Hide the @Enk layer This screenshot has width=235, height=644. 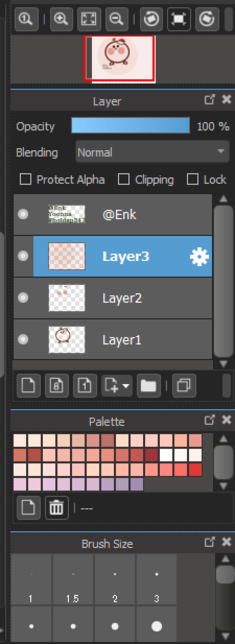pyautogui.click(x=23, y=214)
